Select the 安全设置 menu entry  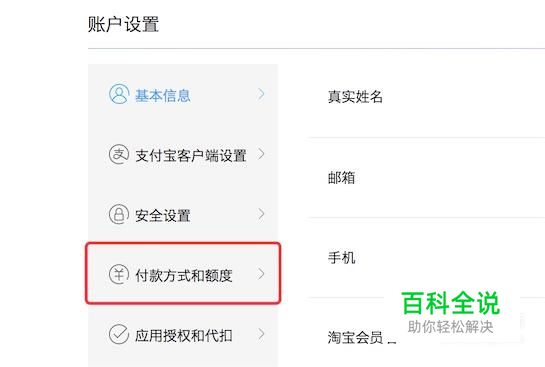click(183, 214)
